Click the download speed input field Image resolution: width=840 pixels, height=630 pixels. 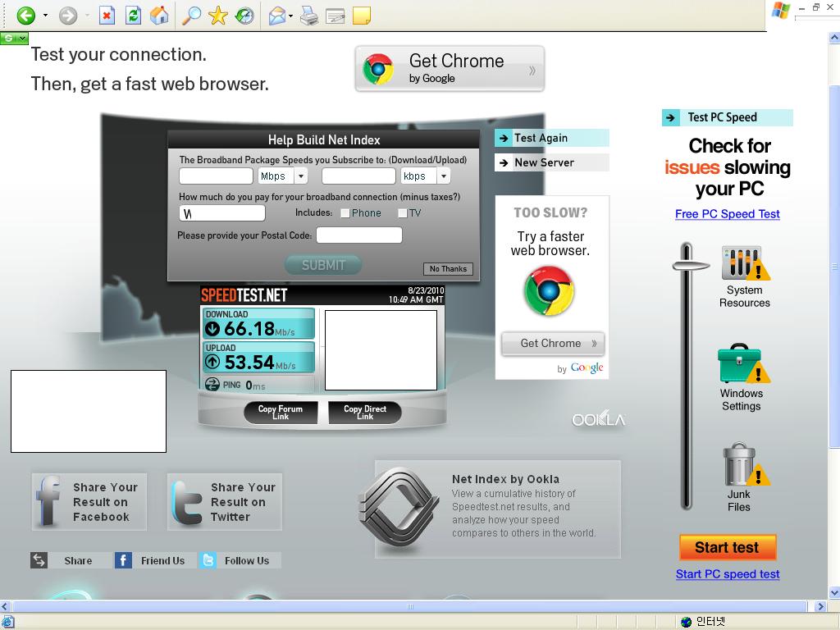[216, 176]
